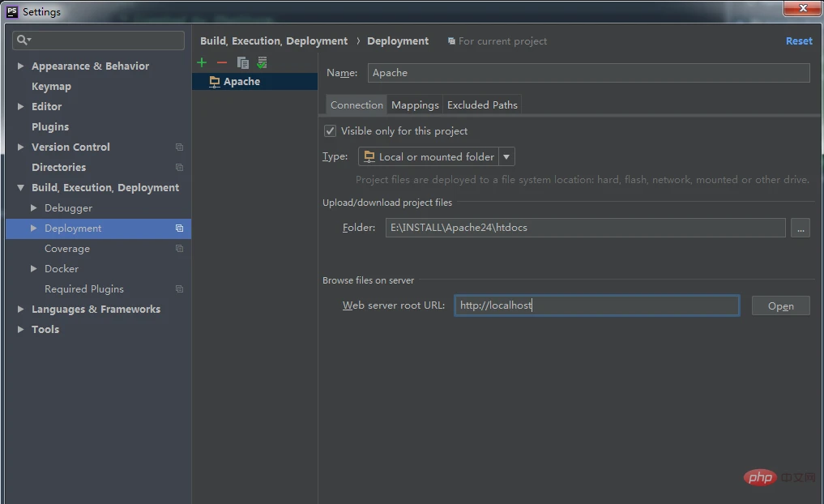Image resolution: width=824 pixels, height=504 pixels.
Task: Select Required Plugins settings item
Action: coord(84,289)
